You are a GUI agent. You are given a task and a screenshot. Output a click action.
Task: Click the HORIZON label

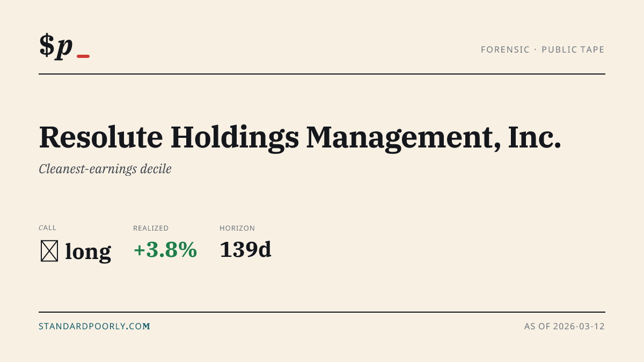click(x=237, y=228)
